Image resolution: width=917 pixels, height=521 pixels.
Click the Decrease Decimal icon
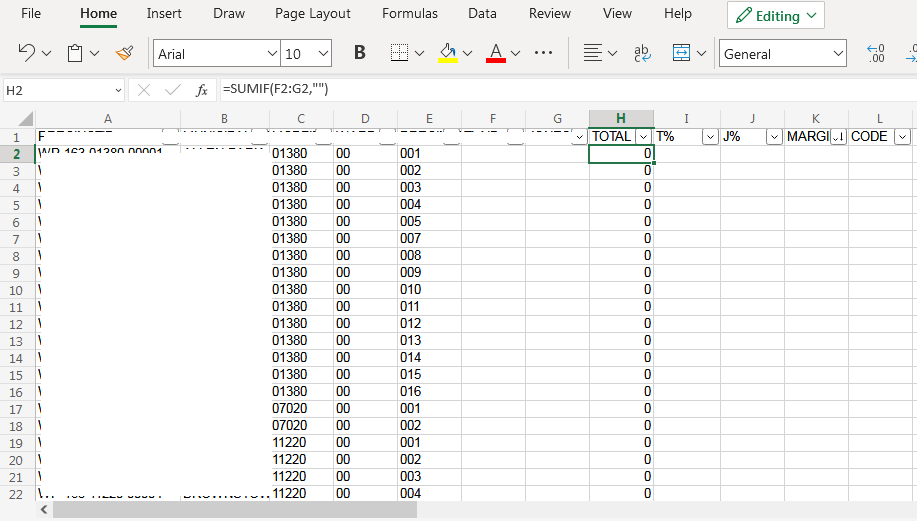tap(876, 53)
